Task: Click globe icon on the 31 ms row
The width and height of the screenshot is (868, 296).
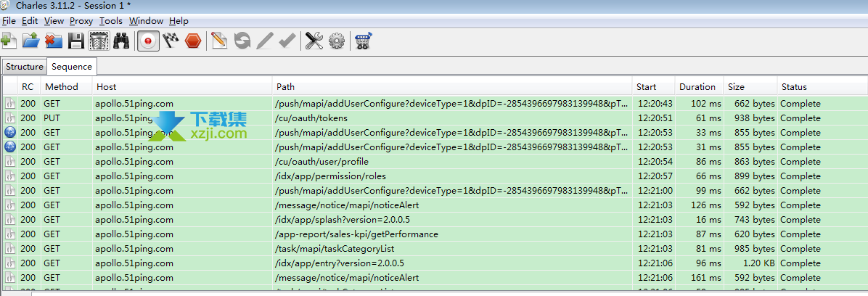Action: pos(10,147)
